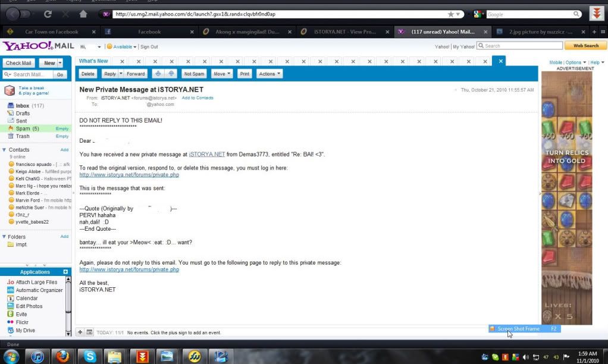Switch to the Facebook browser tab
Screen dimensions: 608x364
click(149, 32)
